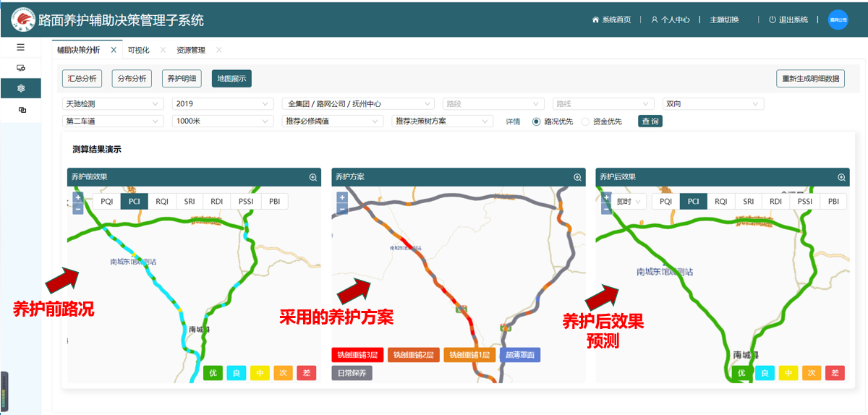This screenshot has width=868, height=415.
Task: Select the snowflake settings icon in sidebar
Action: pyautogui.click(x=20, y=88)
